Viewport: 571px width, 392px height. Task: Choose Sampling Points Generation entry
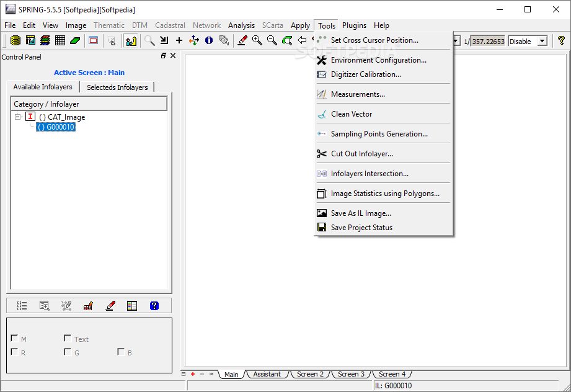point(384,134)
